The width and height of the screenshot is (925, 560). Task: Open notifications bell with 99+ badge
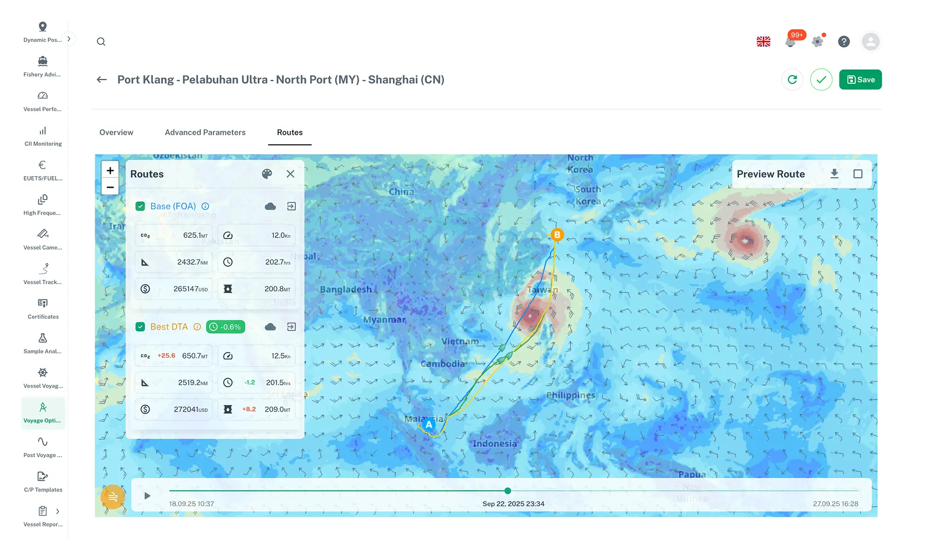click(x=791, y=42)
